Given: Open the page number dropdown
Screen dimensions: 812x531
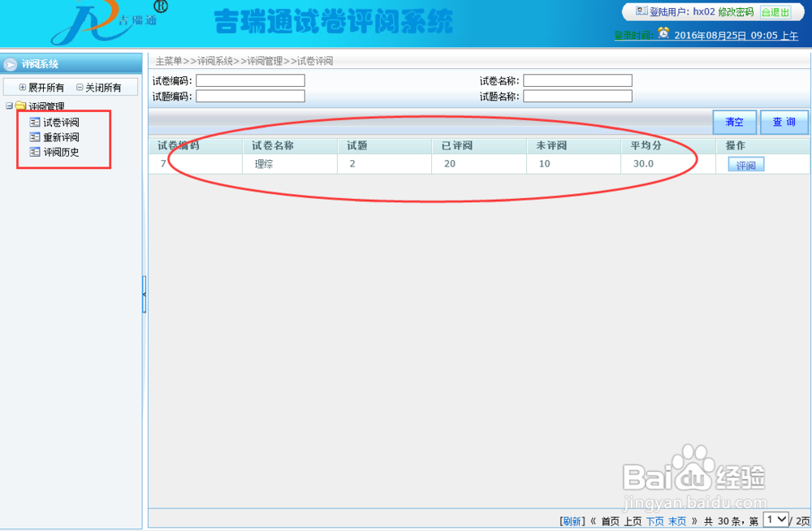Looking at the screenshot, I should tap(776, 520).
